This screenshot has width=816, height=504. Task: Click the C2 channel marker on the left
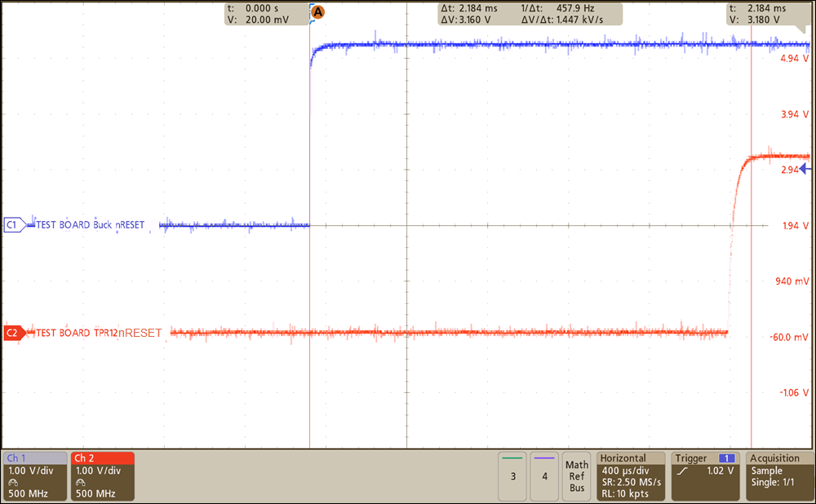pyautogui.click(x=11, y=333)
